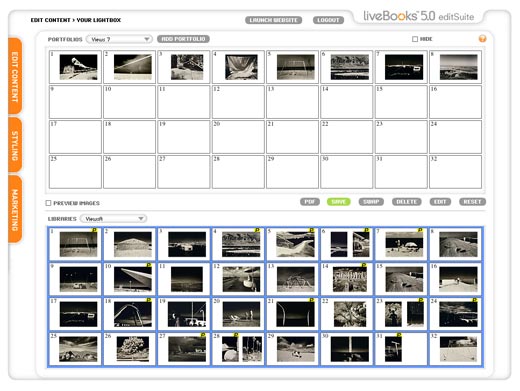Click the Reset button
Screen dimensions: 520x391
472,202
